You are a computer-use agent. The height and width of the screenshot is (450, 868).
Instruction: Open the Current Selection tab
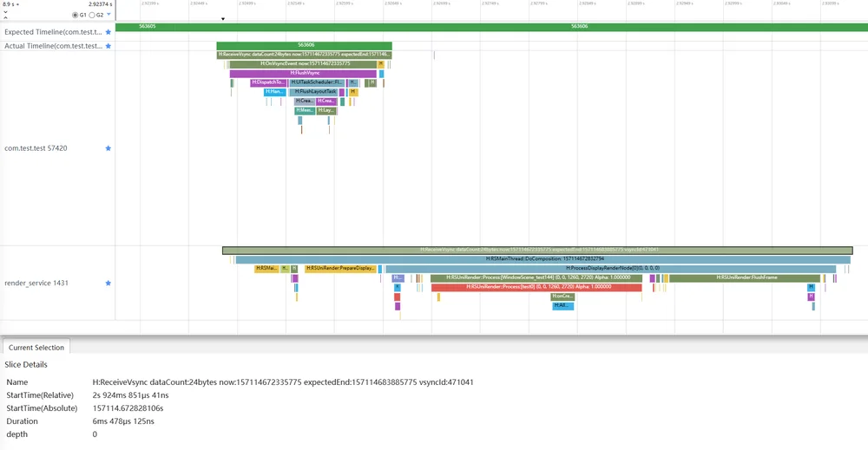(36, 347)
